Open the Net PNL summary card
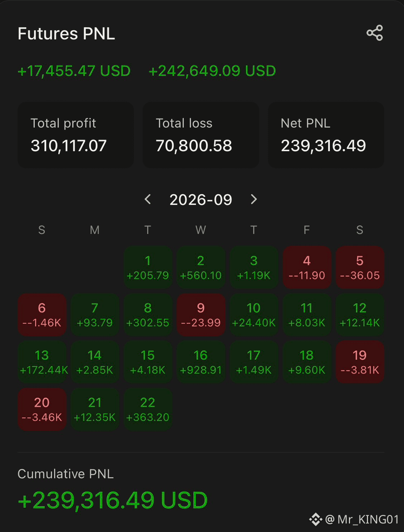This screenshot has height=532, width=404. click(x=326, y=135)
